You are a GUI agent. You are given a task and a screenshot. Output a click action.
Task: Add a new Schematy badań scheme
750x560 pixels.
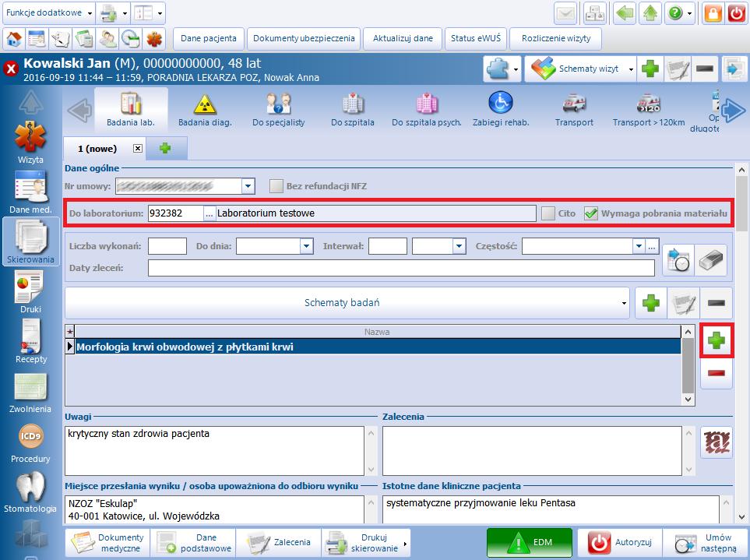651,303
